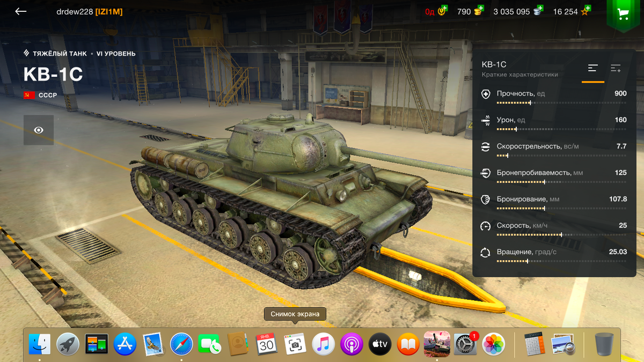Click the Прочность progress bar

(x=561, y=102)
